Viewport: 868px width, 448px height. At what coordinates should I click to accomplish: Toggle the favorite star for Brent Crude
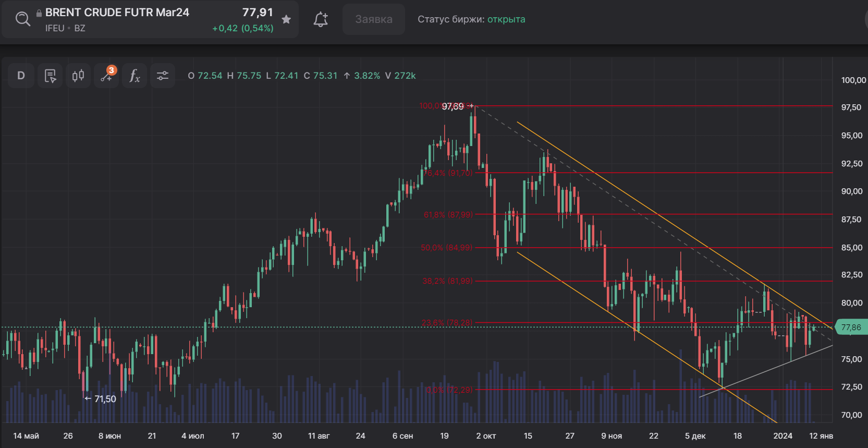click(x=286, y=19)
